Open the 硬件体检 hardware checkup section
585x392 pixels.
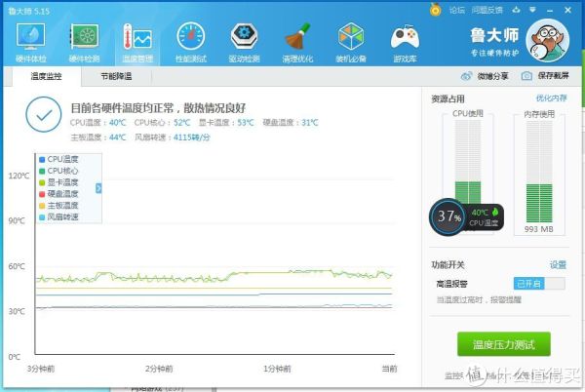pos(31,42)
